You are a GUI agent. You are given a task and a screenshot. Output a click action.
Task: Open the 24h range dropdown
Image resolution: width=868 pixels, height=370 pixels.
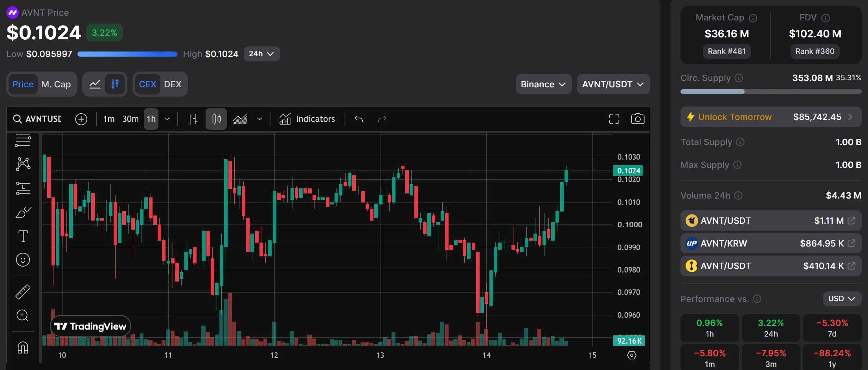click(x=261, y=54)
